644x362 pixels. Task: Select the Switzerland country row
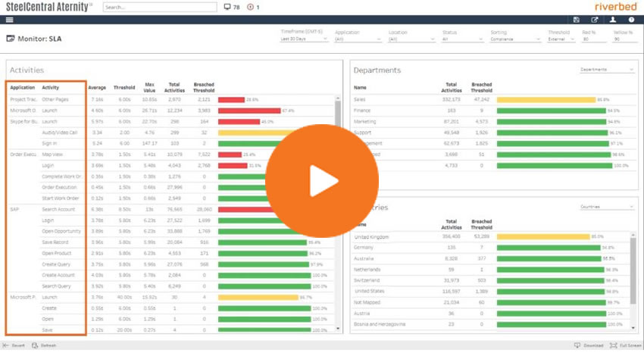point(491,280)
